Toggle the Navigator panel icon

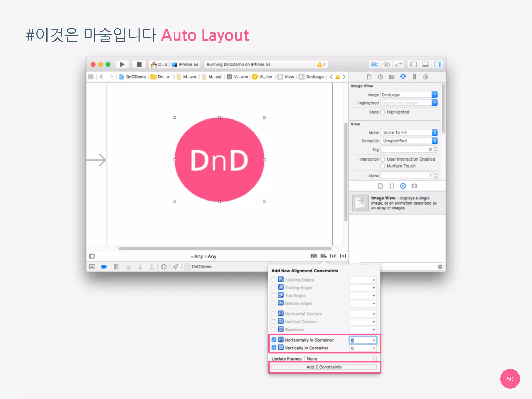click(413, 64)
